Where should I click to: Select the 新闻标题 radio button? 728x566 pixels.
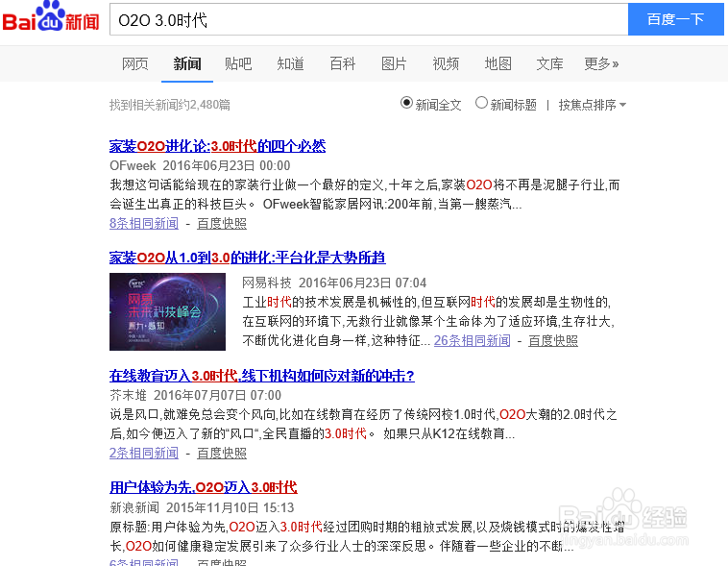481,103
